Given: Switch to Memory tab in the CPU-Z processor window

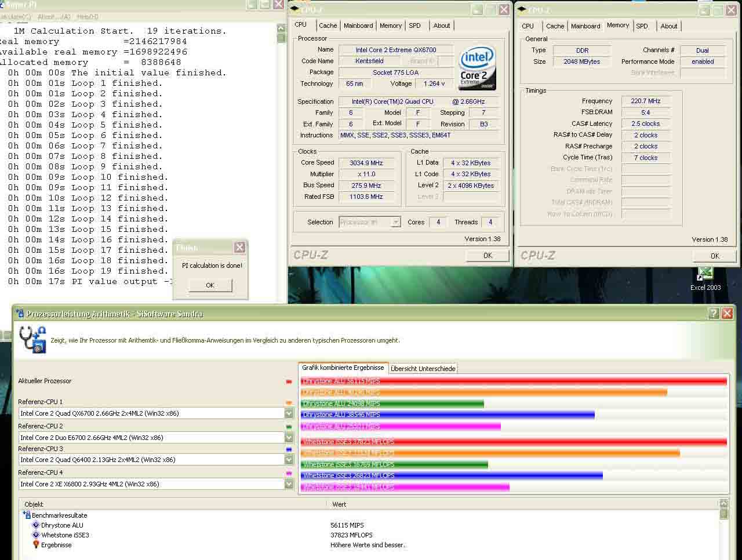Looking at the screenshot, I should [x=391, y=26].
